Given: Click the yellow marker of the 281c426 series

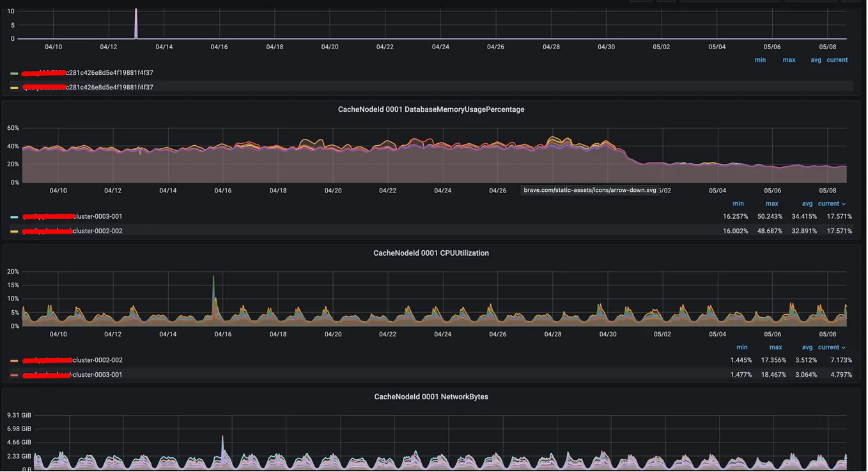Looking at the screenshot, I should coord(14,87).
